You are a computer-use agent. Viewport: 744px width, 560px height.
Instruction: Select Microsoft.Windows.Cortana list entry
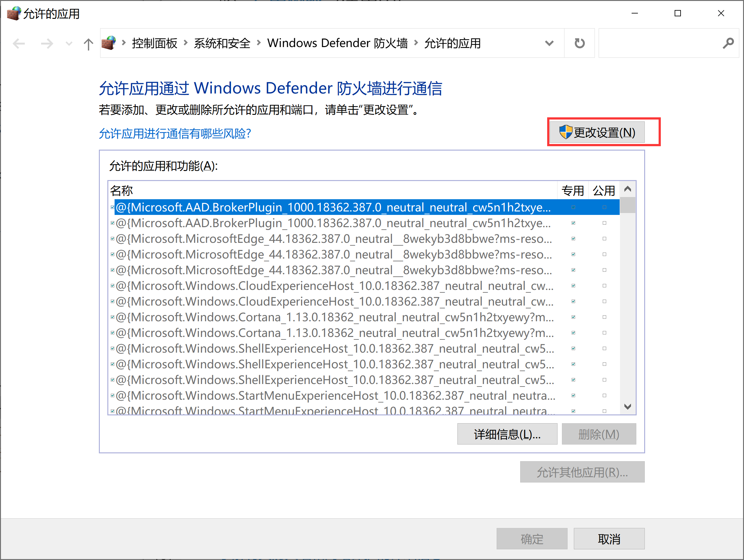tap(332, 317)
